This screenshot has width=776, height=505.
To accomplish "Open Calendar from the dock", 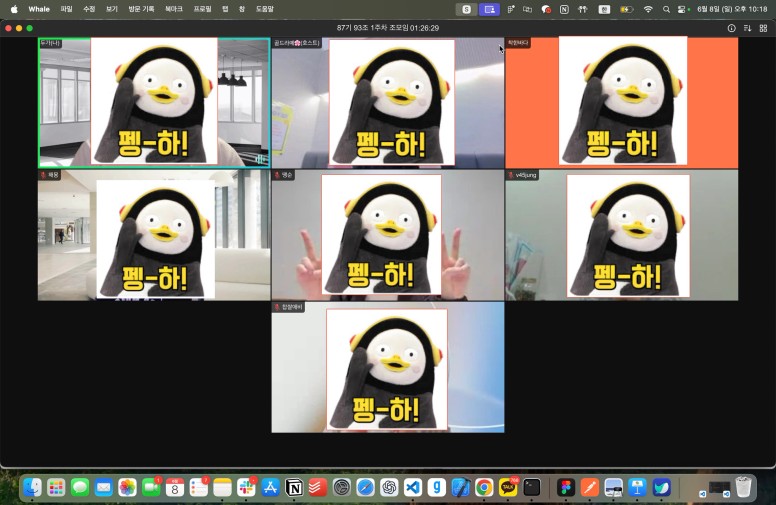I will (x=175, y=488).
